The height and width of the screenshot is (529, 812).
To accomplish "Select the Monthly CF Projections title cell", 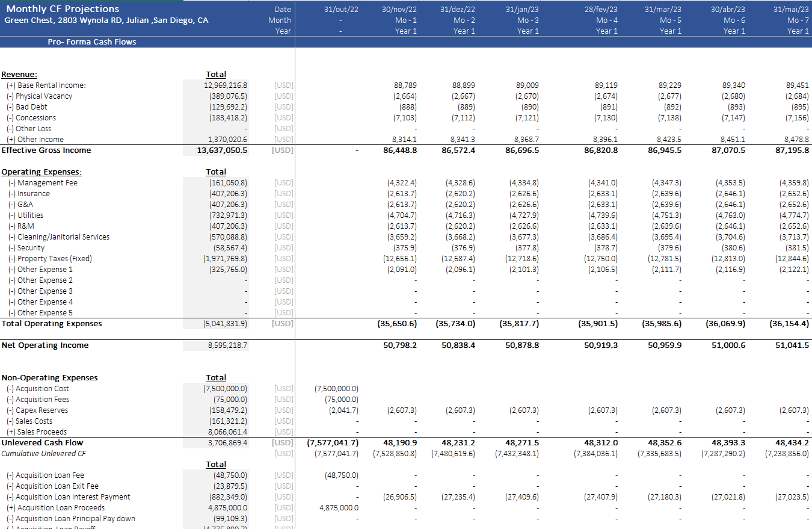I will (x=63, y=9).
